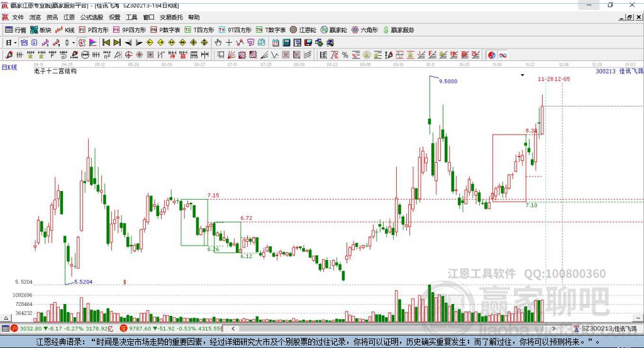Open the 板块 sector view

[x=41, y=30]
